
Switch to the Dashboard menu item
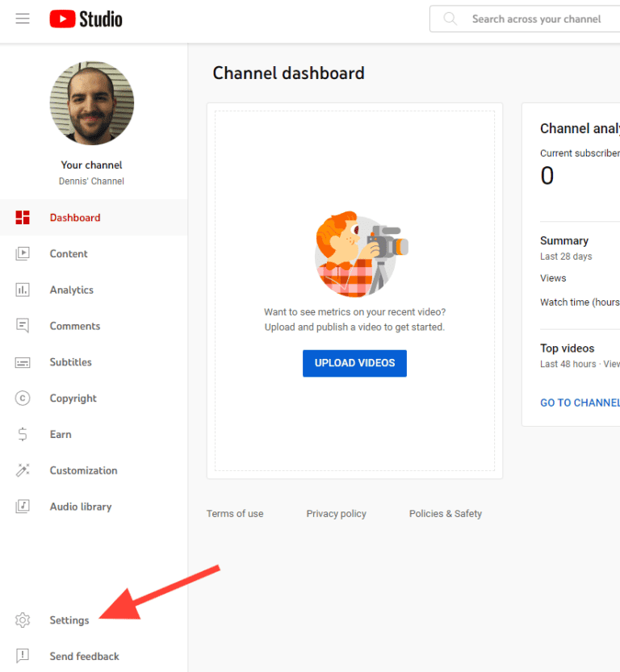pyautogui.click(x=75, y=217)
